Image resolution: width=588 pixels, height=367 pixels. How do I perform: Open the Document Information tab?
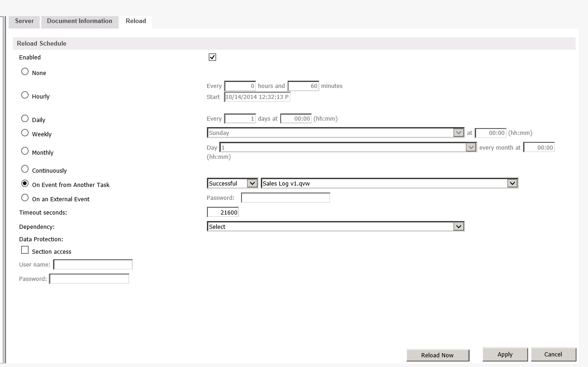[x=80, y=21]
